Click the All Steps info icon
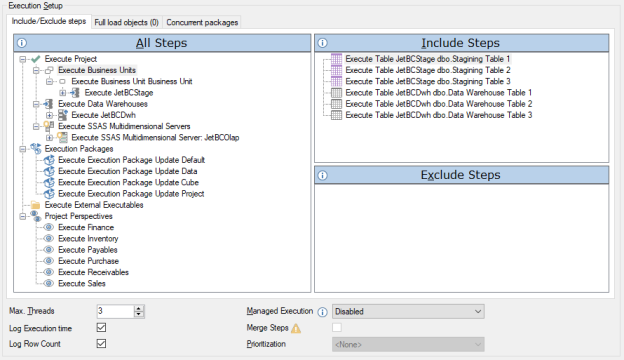The height and width of the screenshot is (360, 624). click(x=21, y=43)
